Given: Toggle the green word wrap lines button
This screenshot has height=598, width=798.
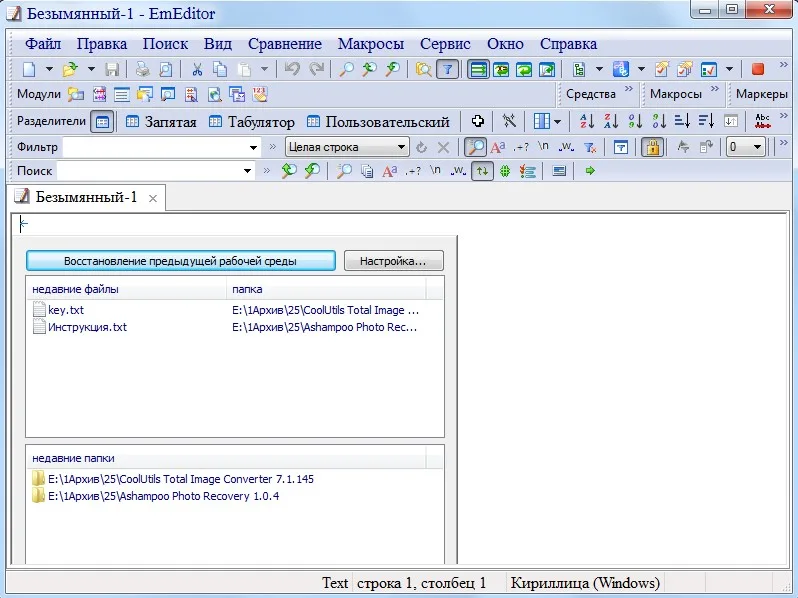Looking at the screenshot, I should coord(478,69).
